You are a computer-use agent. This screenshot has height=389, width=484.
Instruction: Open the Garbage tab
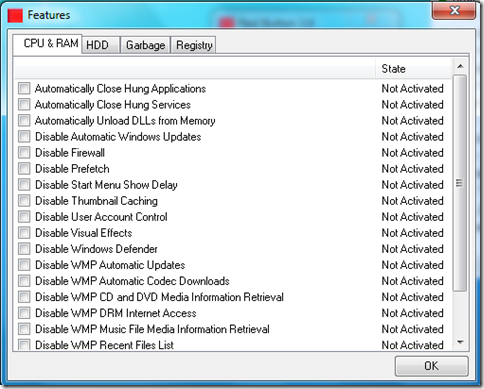pyautogui.click(x=145, y=45)
